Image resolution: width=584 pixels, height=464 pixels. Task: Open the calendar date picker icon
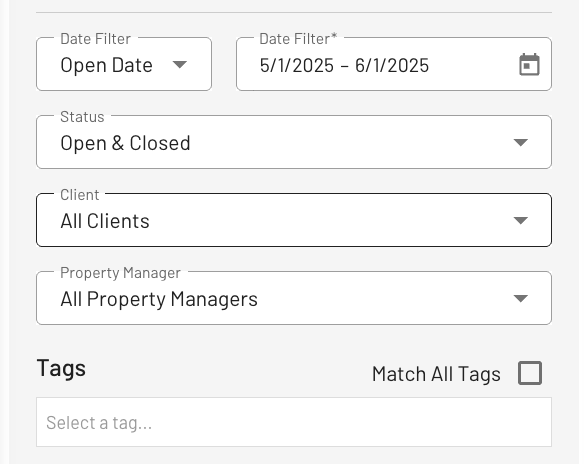click(x=529, y=65)
